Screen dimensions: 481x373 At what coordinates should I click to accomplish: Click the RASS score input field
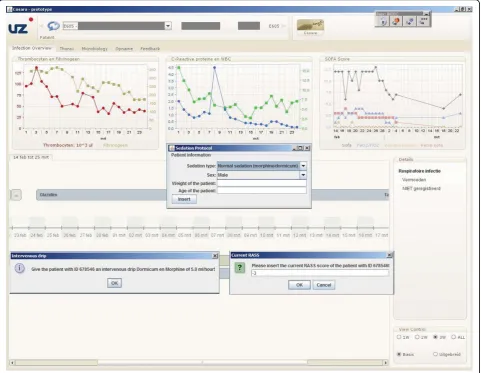320,273
